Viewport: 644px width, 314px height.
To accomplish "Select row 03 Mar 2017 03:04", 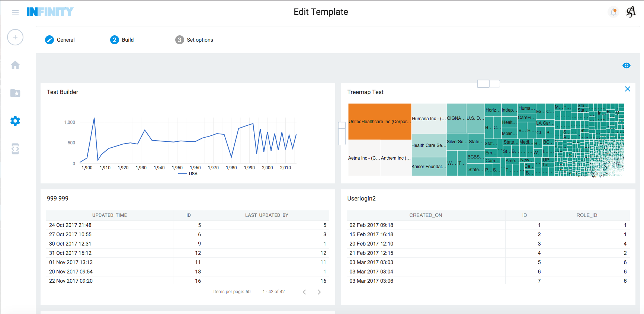I will tap(488, 272).
